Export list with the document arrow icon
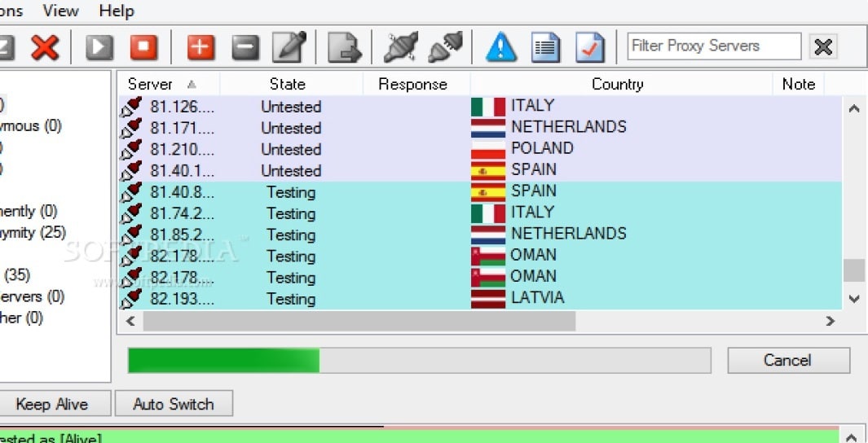 [344, 47]
